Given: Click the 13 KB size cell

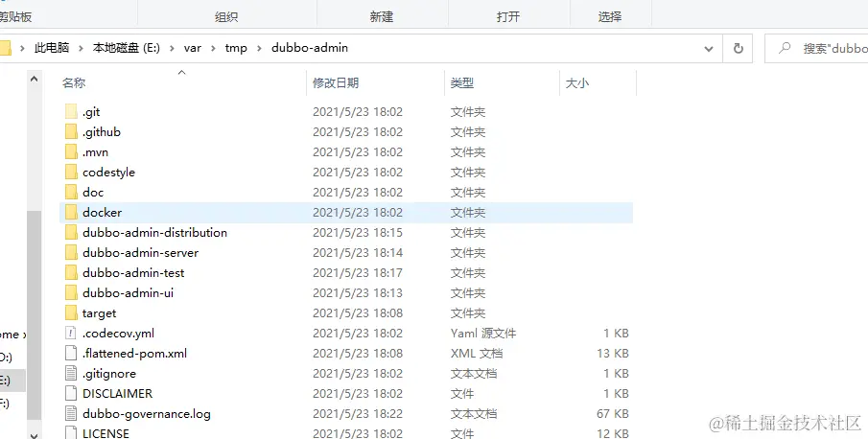Looking at the screenshot, I should (612, 353).
